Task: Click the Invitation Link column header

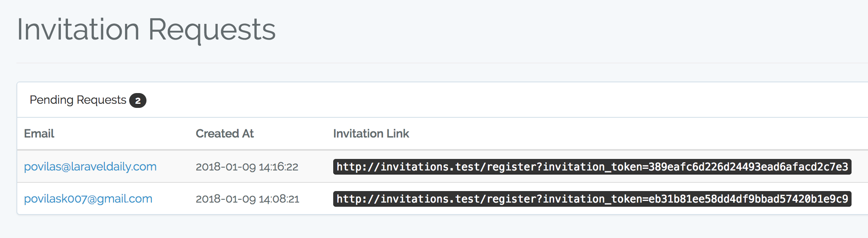Action: [x=371, y=134]
